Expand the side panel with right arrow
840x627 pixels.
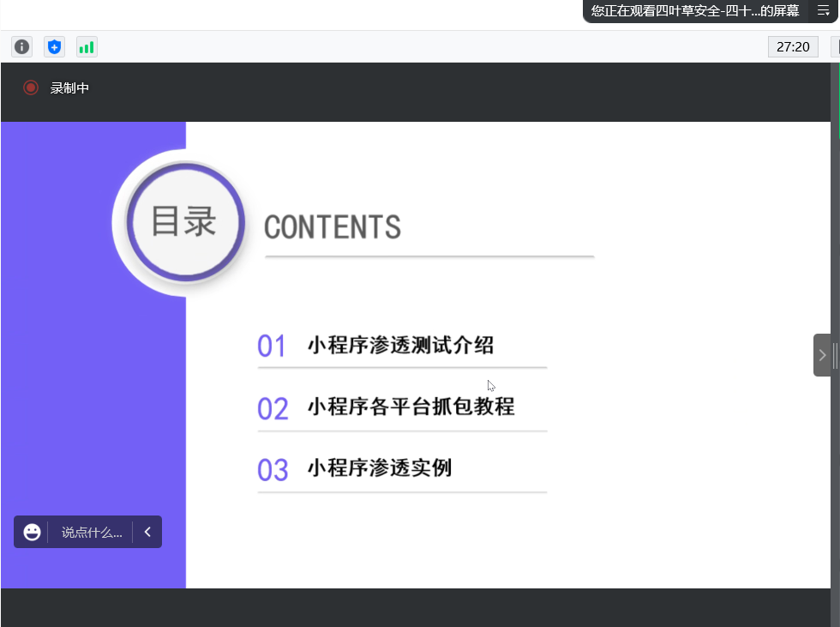pyautogui.click(x=821, y=355)
